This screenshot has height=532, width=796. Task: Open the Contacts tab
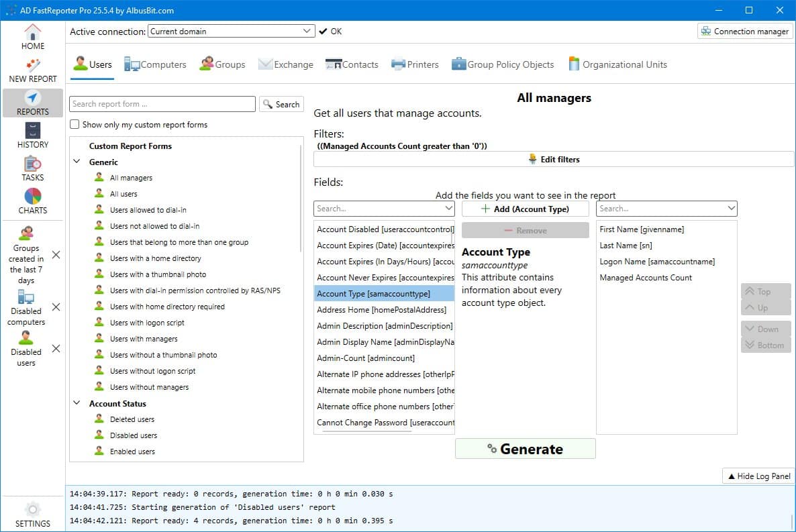(x=352, y=64)
